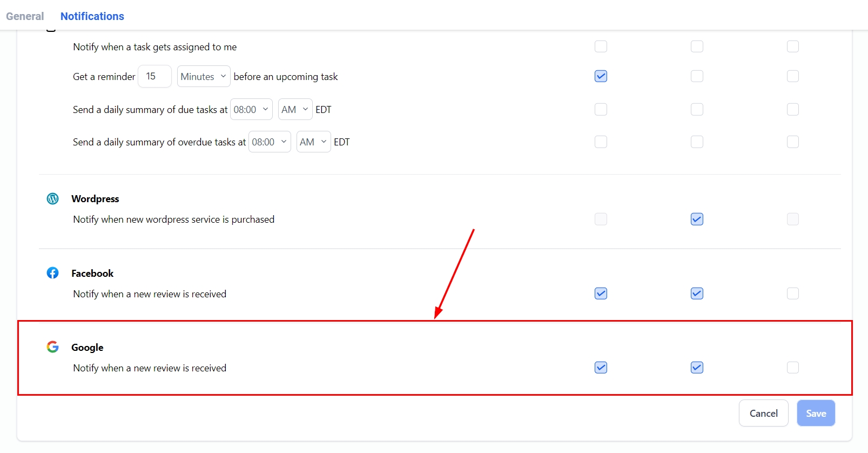Enable second-column checkbox for upcoming task reminder
The image size is (868, 453).
(697, 76)
